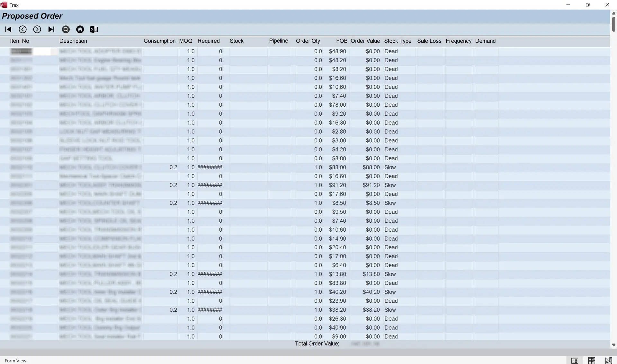Click the Home icon button
The height and width of the screenshot is (364, 617).
click(80, 30)
